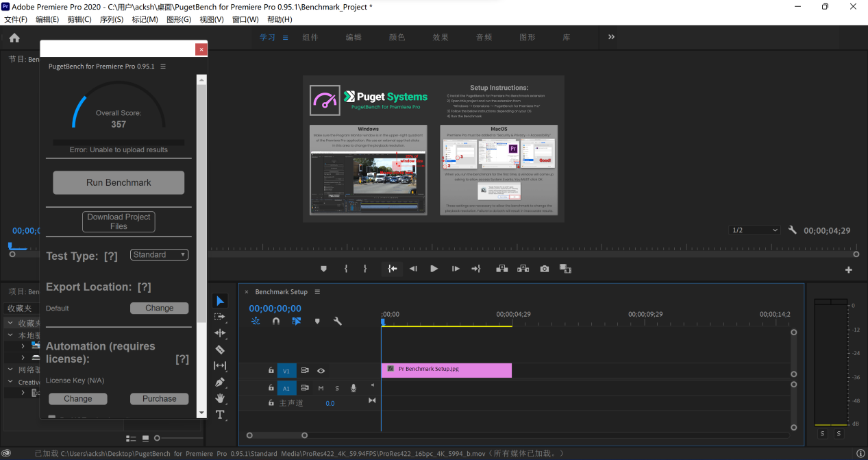Switch project panel to icon view
Screen dimensions: 868x460
tap(145, 438)
